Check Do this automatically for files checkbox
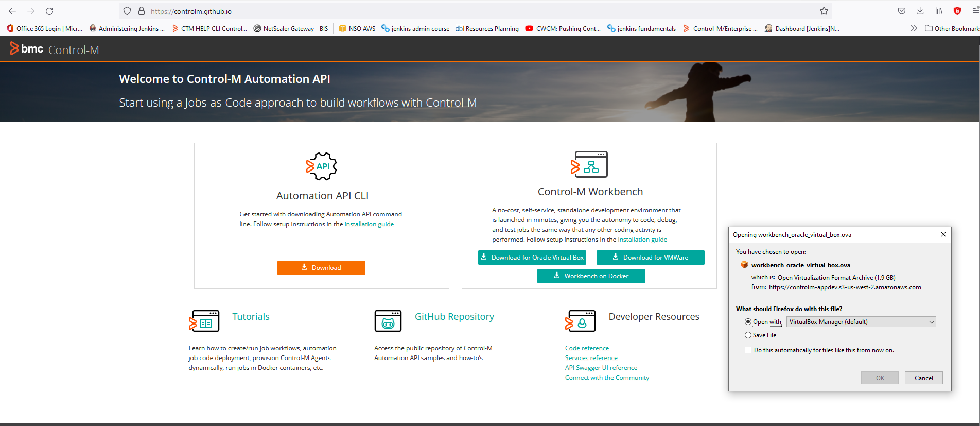Image resolution: width=980 pixels, height=426 pixels. point(748,350)
